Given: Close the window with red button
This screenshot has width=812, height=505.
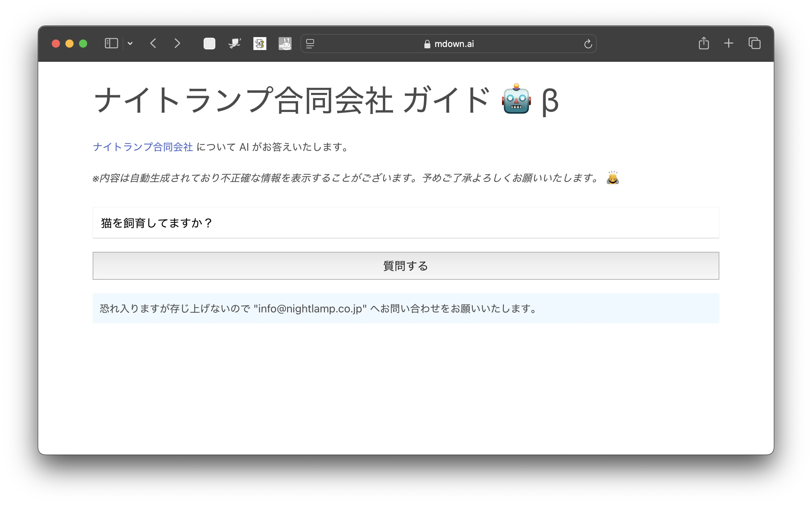Looking at the screenshot, I should pyautogui.click(x=56, y=44).
